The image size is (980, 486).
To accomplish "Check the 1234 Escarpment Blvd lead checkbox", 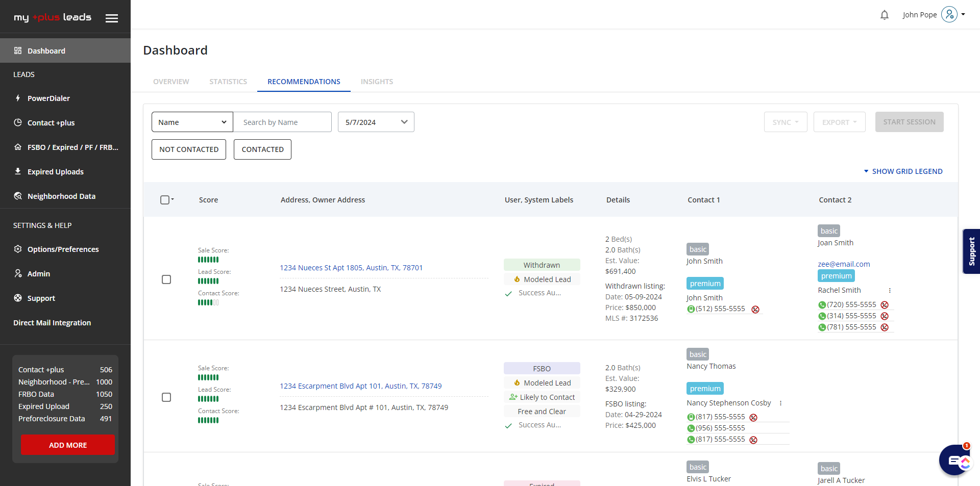I will (x=166, y=397).
